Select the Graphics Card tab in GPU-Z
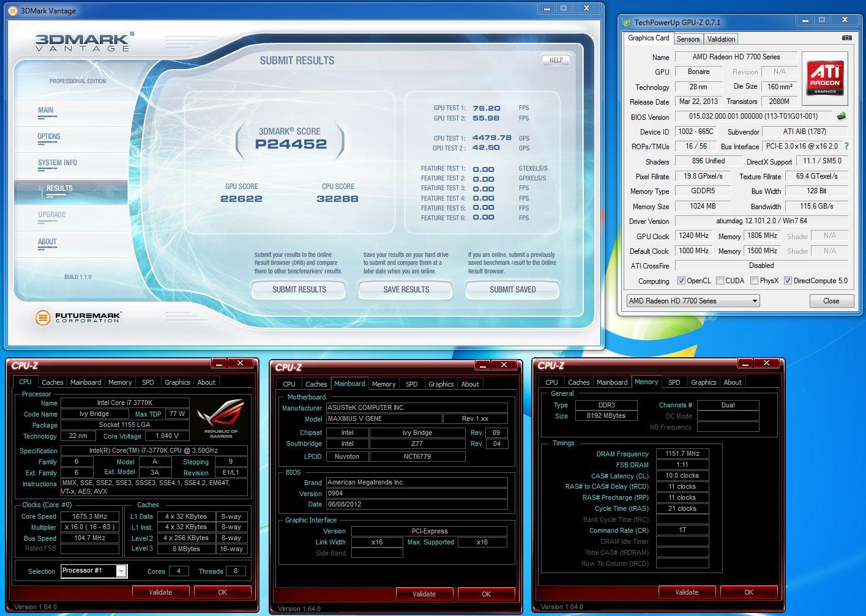Screen dimensions: 866x616 (649, 38)
